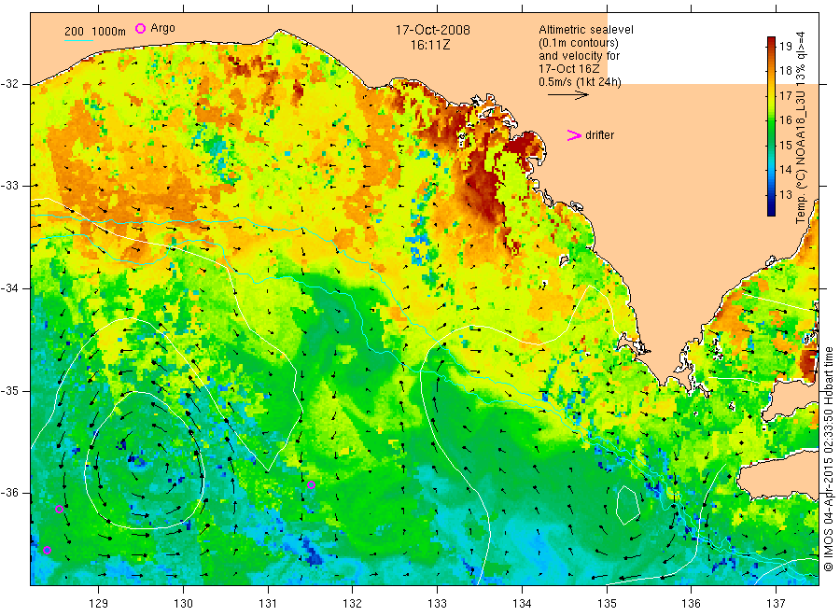Click the vertical IMOS copyright timestamp text
The image size is (840, 616).
pos(828,458)
